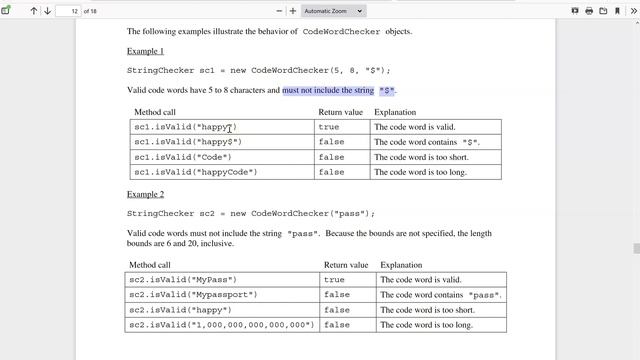Image resolution: width=640 pixels, height=360 pixels.
Task: Go to the next page arrow
Action: pos(47,11)
